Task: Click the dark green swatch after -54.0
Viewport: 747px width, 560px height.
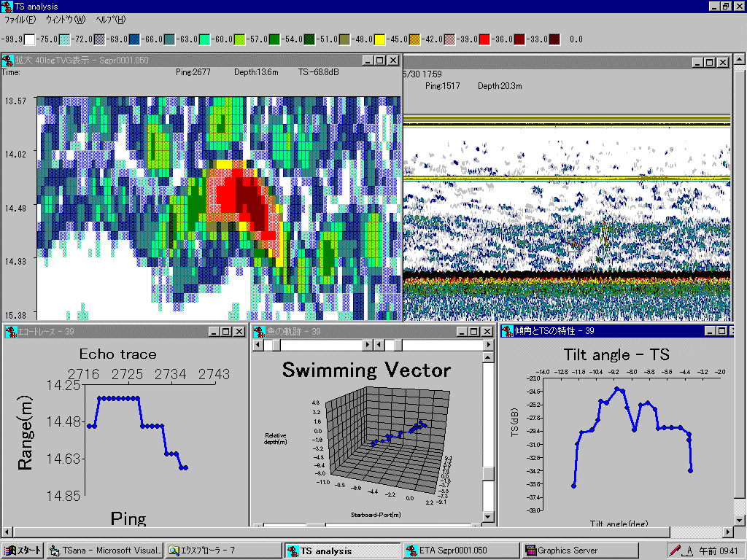Action: point(309,39)
